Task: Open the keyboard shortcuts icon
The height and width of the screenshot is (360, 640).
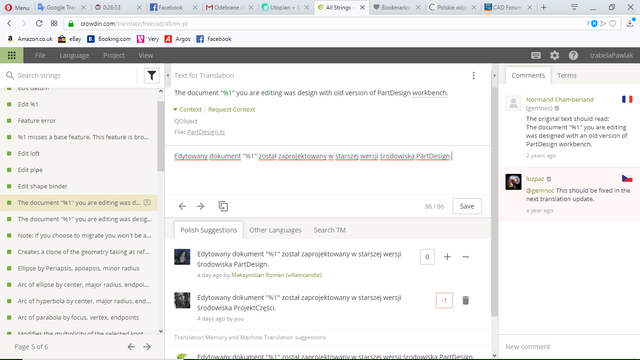Action: (x=536, y=56)
